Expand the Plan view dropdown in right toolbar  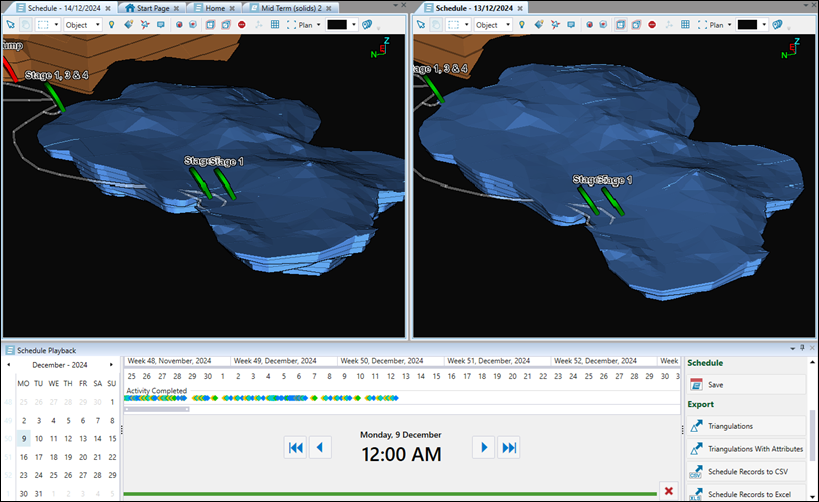729,24
